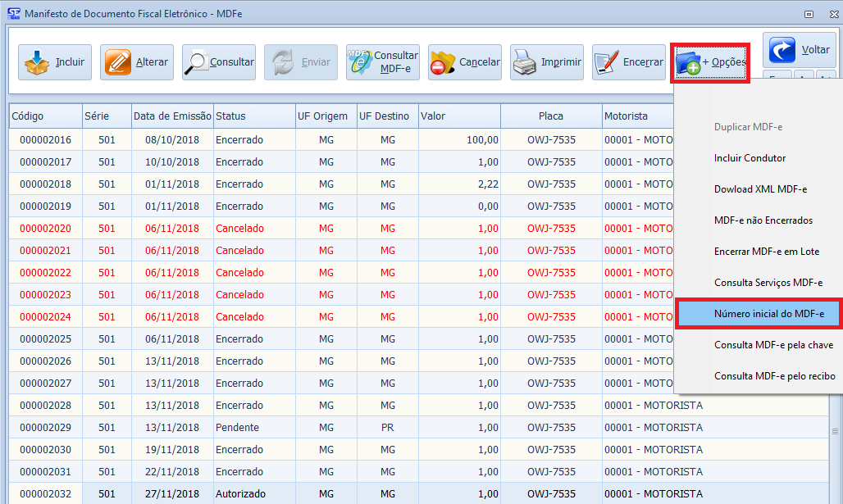Click the Cancelar folder icon
843x504 pixels.
pyautogui.click(x=444, y=62)
